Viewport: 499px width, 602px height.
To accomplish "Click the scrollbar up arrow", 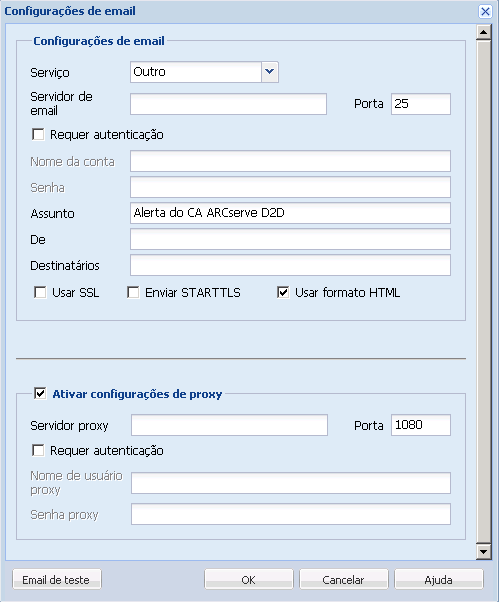I will click(484, 32).
